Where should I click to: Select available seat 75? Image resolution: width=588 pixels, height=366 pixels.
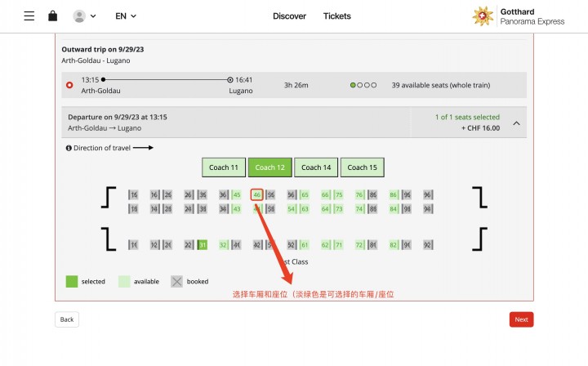(339, 195)
